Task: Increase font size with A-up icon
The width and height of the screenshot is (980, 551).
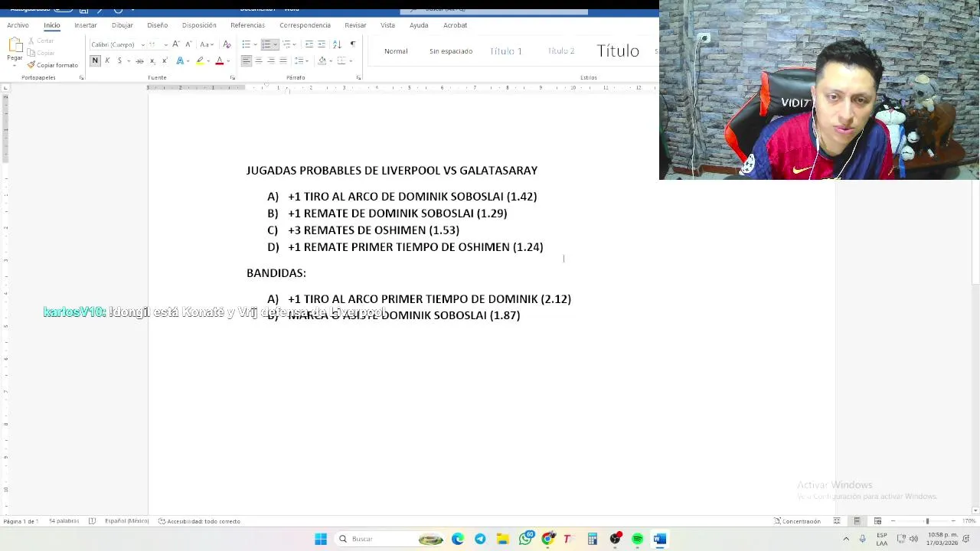Action: (x=176, y=44)
